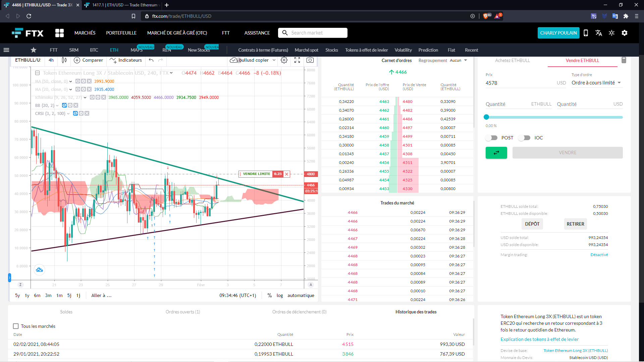Undo last chart action
Screen dimensions: 644x362
pyautogui.click(x=151, y=60)
